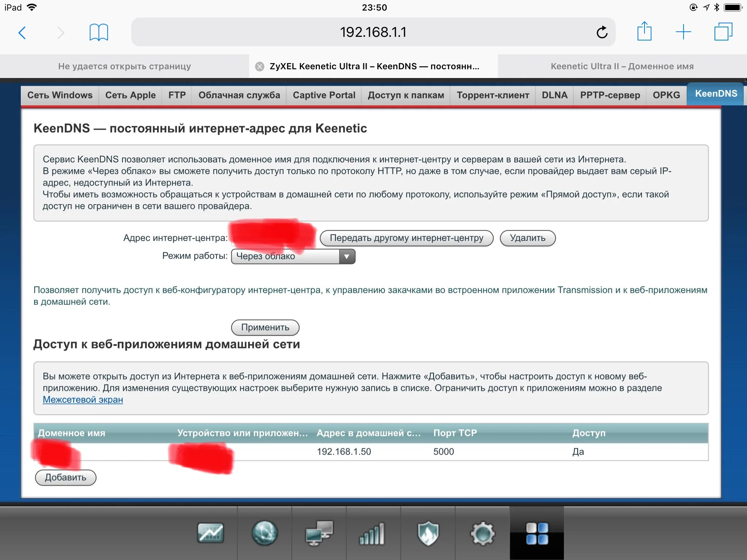Tap the 192.168.1.1 address bar
This screenshot has width=747, height=560.
click(x=373, y=32)
